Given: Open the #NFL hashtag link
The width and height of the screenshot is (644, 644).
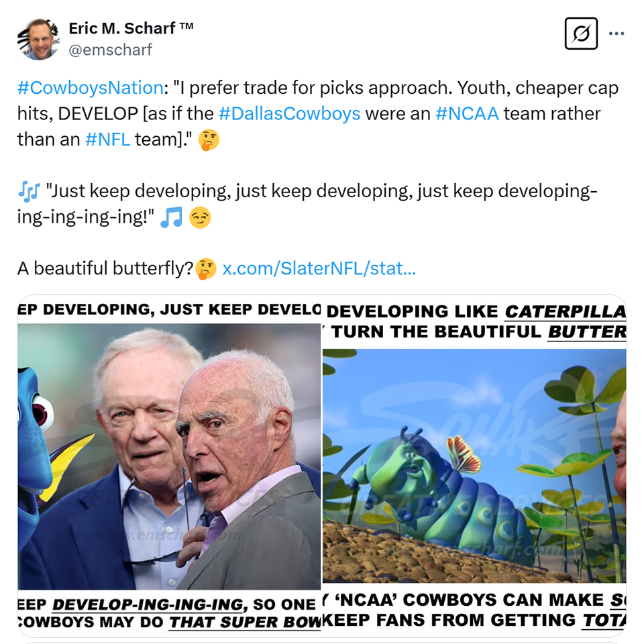Looking at the screenshot, I should (x=107, y=140).
